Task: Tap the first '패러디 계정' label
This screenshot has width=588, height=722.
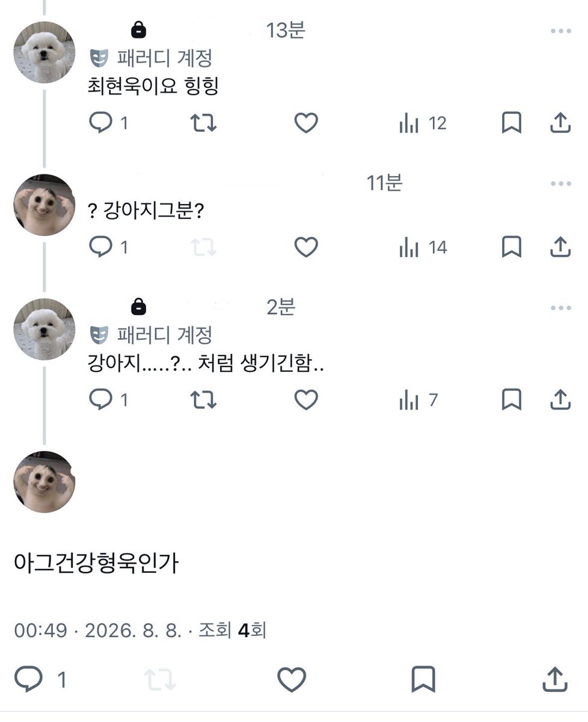Action: click(x=164, y=58)
